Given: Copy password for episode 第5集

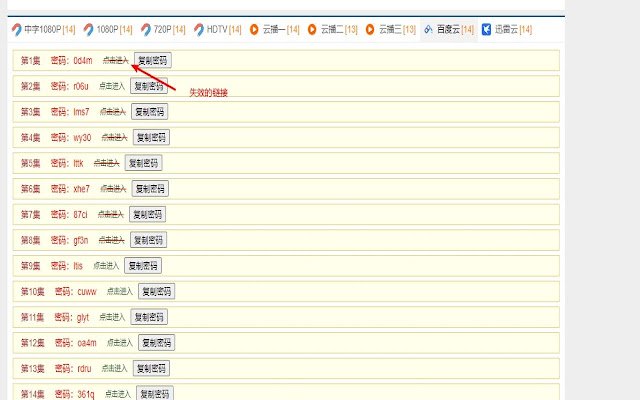Looking at the screenshot, I should click(144, 163).
